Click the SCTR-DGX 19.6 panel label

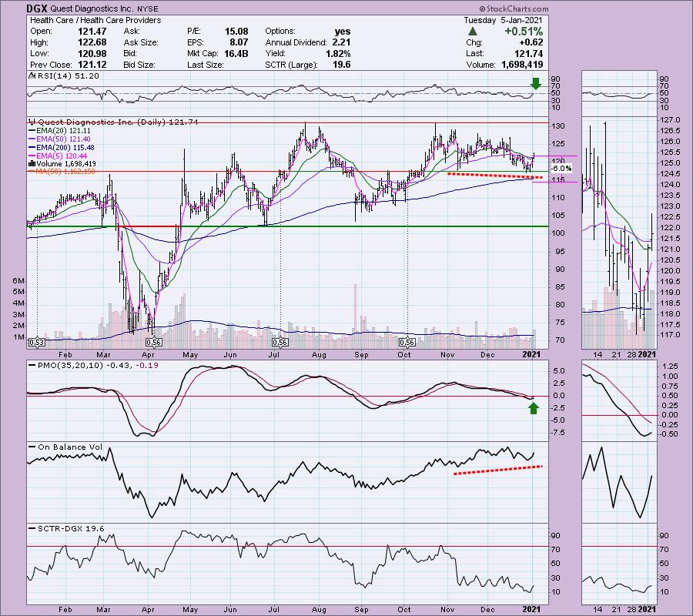pos(71,528)
